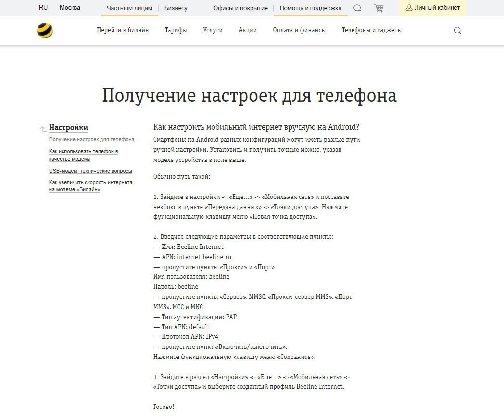This screenshot has width=504, height=420.
Task: Open Как увеличить скорость интернета article
Action: coord(90,185)
